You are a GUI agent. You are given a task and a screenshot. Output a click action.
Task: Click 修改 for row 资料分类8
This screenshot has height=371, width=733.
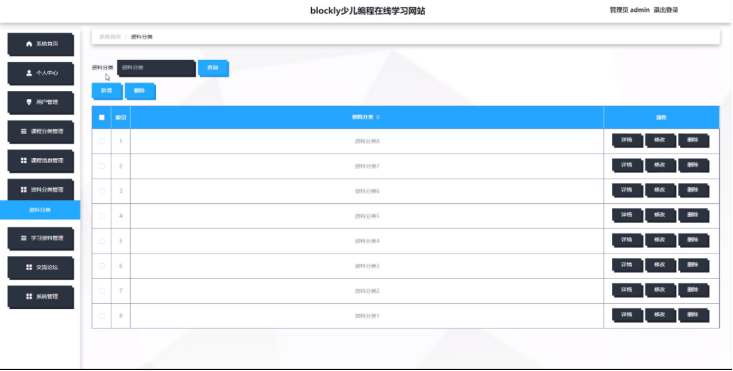tap(660, 141)
